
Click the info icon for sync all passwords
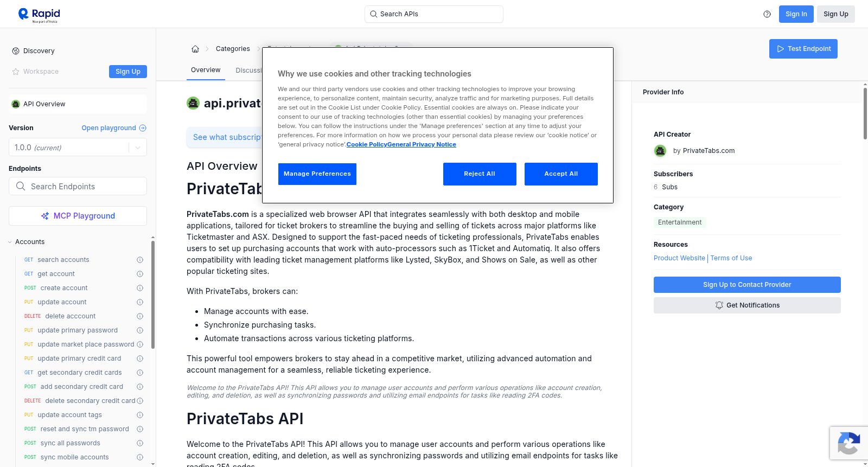(140, 443)
